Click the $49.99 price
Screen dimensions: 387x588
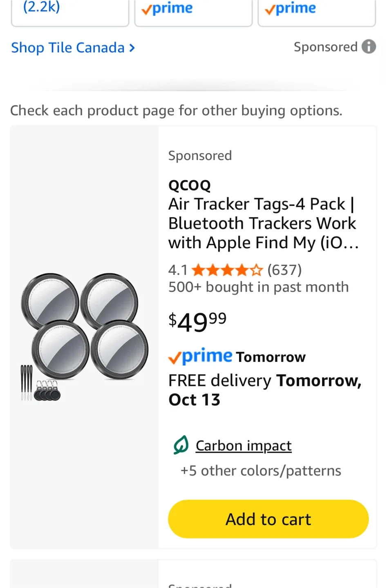(197, 322)
